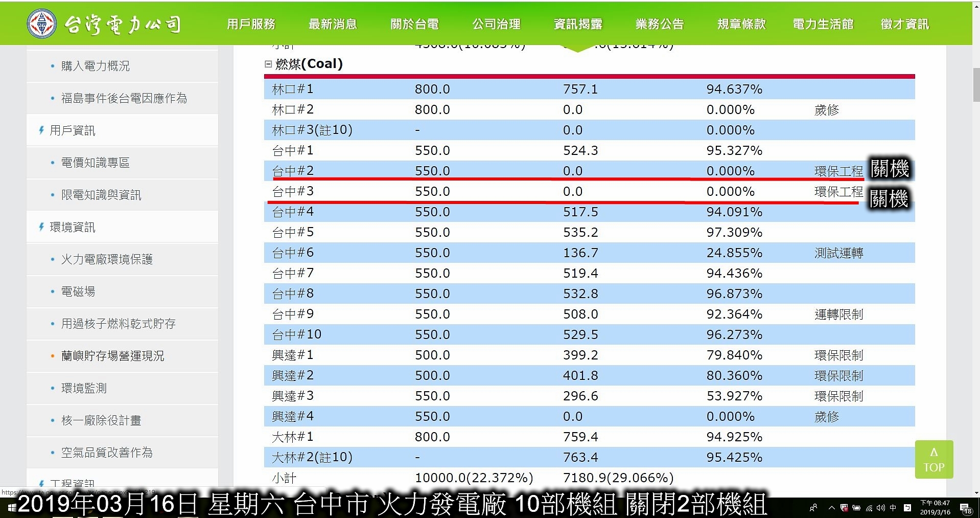
Task: Click the page vertical scrollbar thumb
Action: point(976,85)
